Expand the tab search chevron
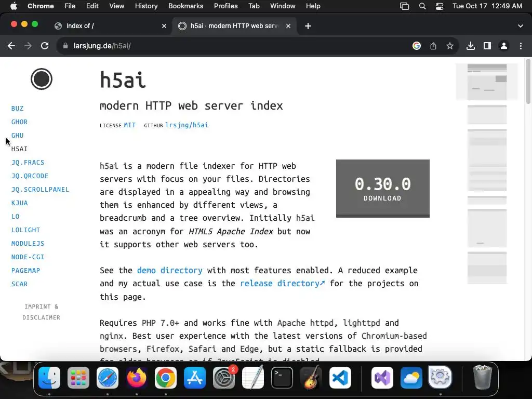Screen dimensions: 532x399 [521, 26]
